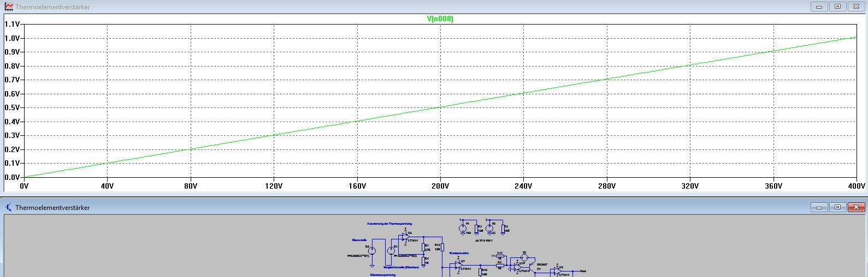868x277 pixels.
Task: Click the schematic window title icon
Action: click(9, 207)
